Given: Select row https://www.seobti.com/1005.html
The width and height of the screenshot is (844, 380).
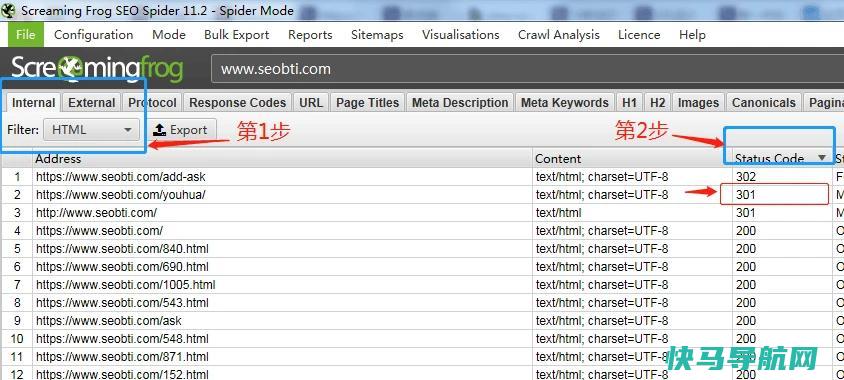Looking at the screenshot, I should tap(422, 285).
